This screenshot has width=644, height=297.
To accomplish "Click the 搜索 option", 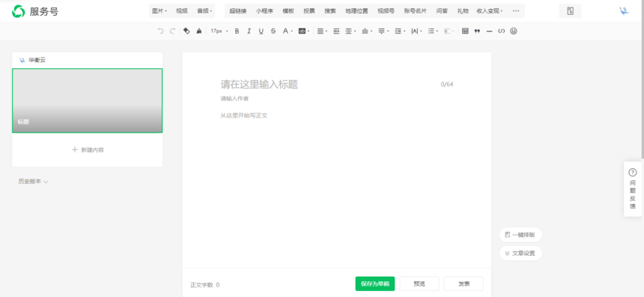I will 330,11.
